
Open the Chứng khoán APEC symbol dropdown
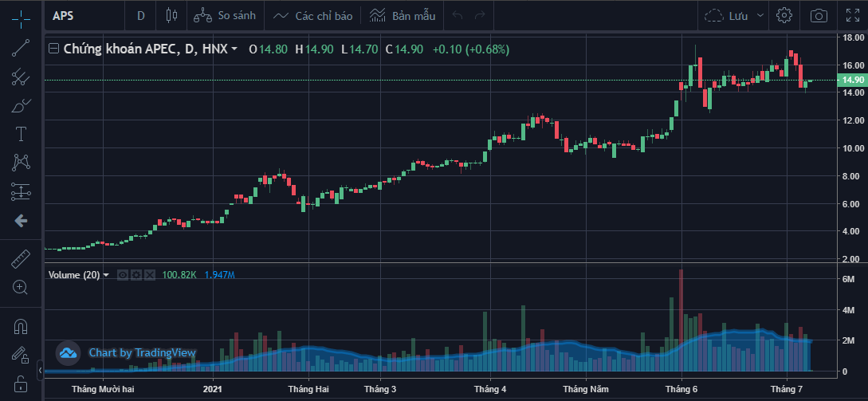[234, 49]
